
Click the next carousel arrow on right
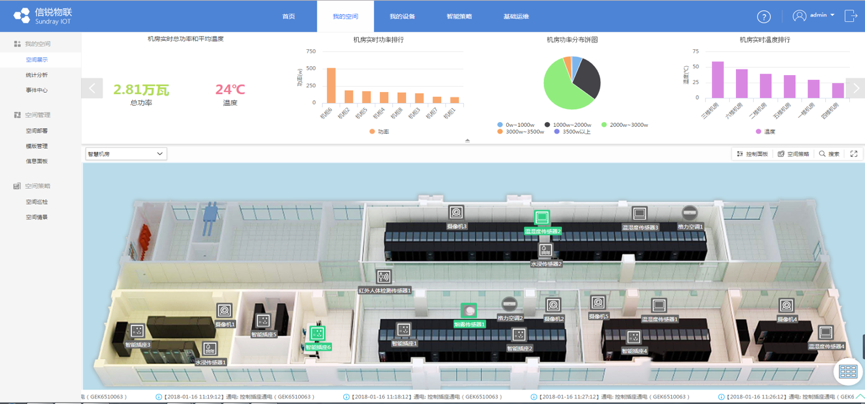[854, 89]
